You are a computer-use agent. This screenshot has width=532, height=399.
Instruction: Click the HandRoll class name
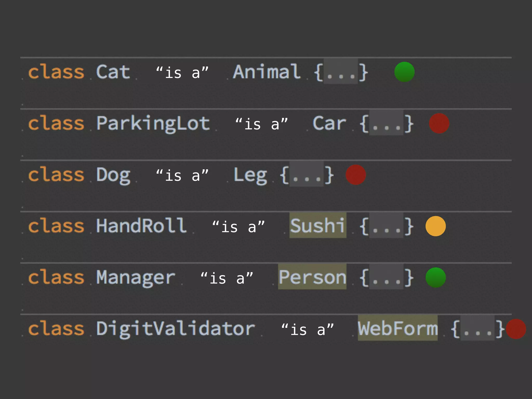point(141,225)
